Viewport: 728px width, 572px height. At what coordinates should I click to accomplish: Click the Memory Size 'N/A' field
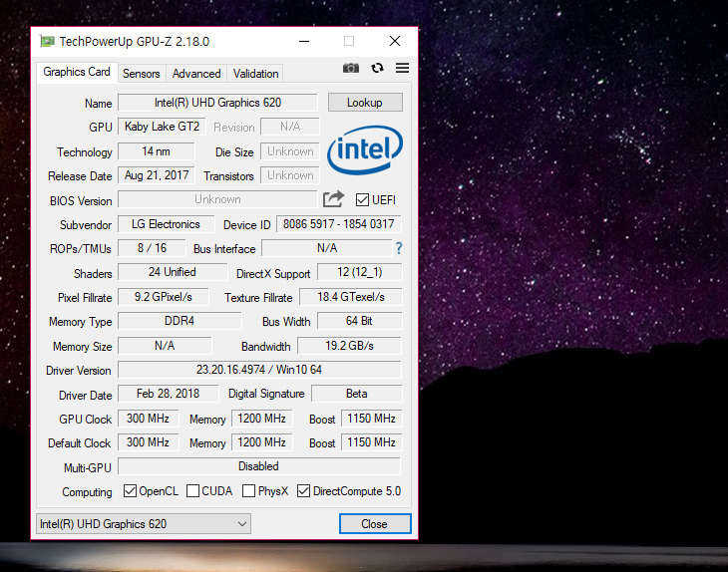[165, 346]
